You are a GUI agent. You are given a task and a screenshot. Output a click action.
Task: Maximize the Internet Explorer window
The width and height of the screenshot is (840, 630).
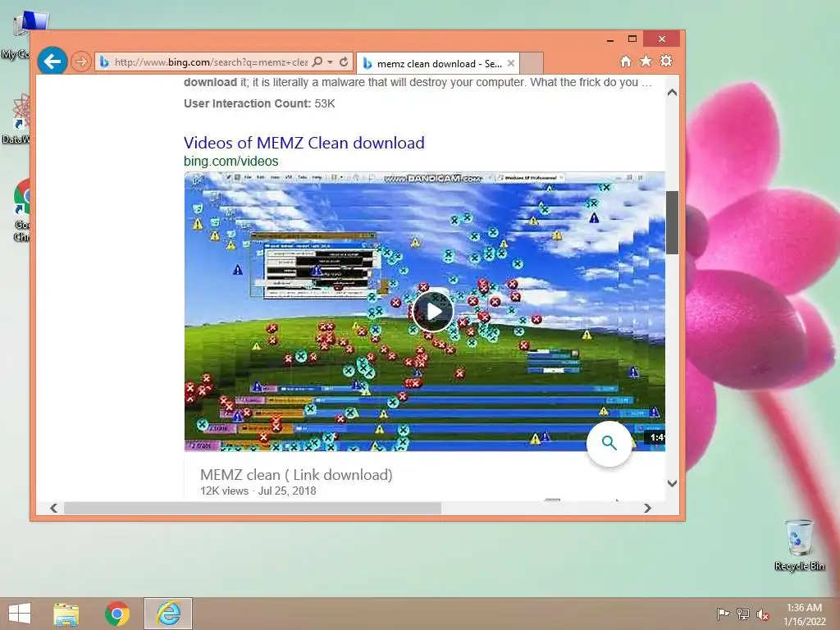(x=632, y=39)
